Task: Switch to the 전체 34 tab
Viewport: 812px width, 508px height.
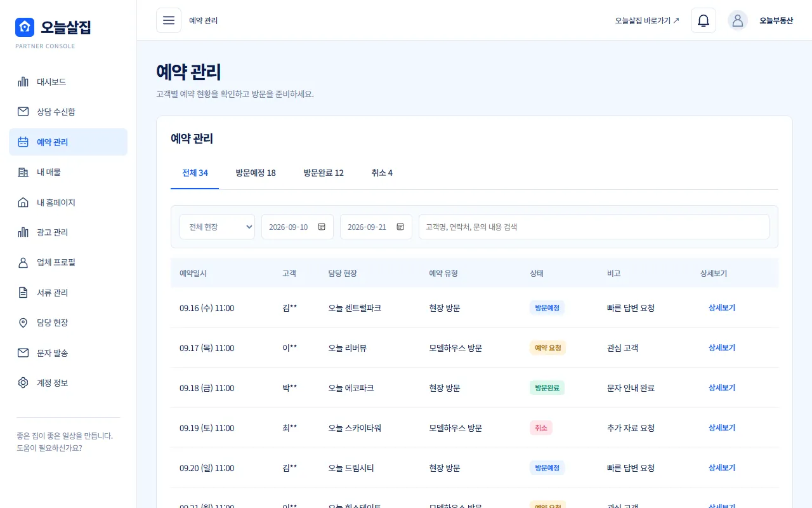Action: (195, 173)
